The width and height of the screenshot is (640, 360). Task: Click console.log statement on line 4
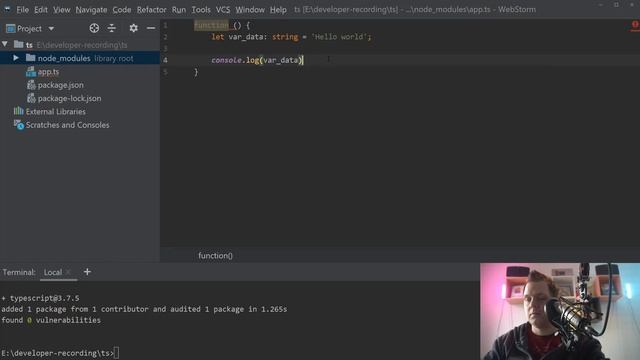[x=257, y=60]
